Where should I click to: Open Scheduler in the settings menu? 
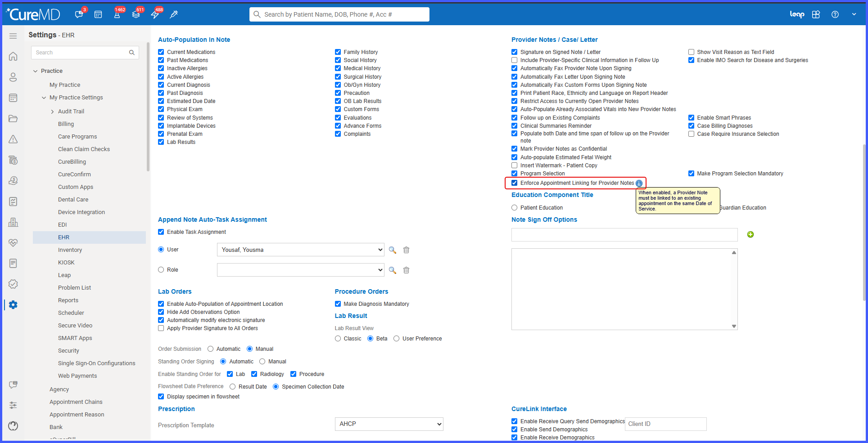[71, 313]
